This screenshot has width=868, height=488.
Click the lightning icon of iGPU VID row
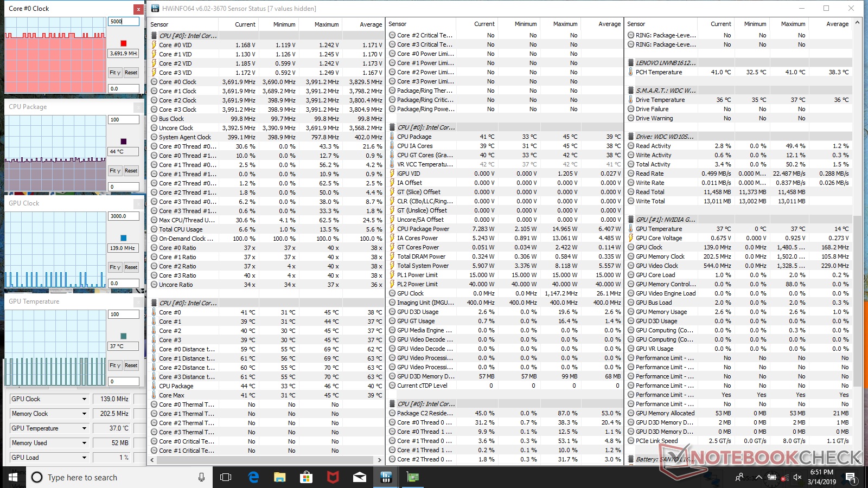coord(392,174)
